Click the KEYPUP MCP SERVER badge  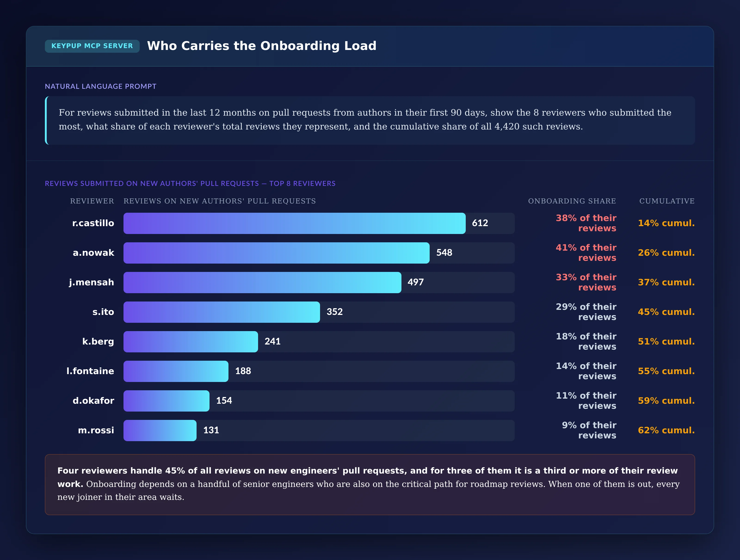coord(92,46)
